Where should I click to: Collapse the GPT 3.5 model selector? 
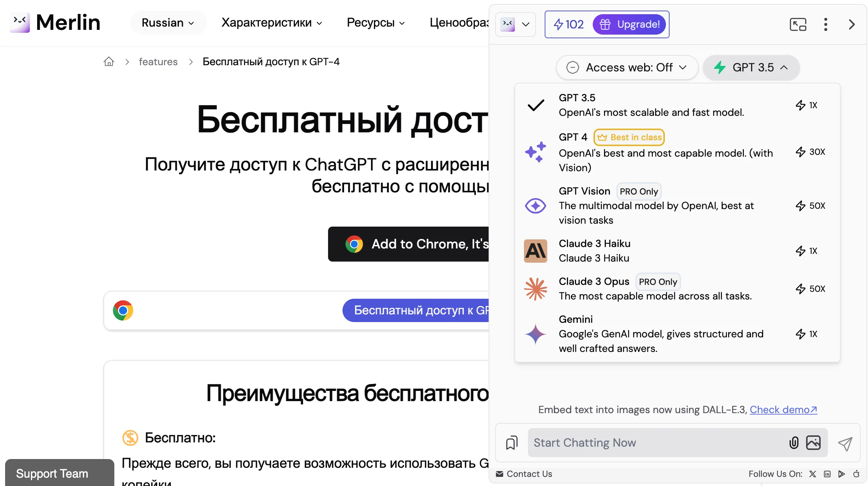coord(751,67)
